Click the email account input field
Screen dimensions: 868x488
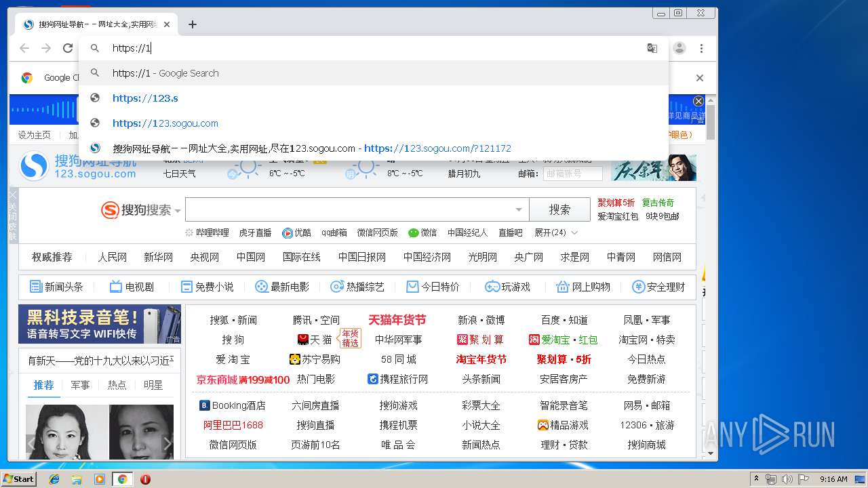coord(572,174)
